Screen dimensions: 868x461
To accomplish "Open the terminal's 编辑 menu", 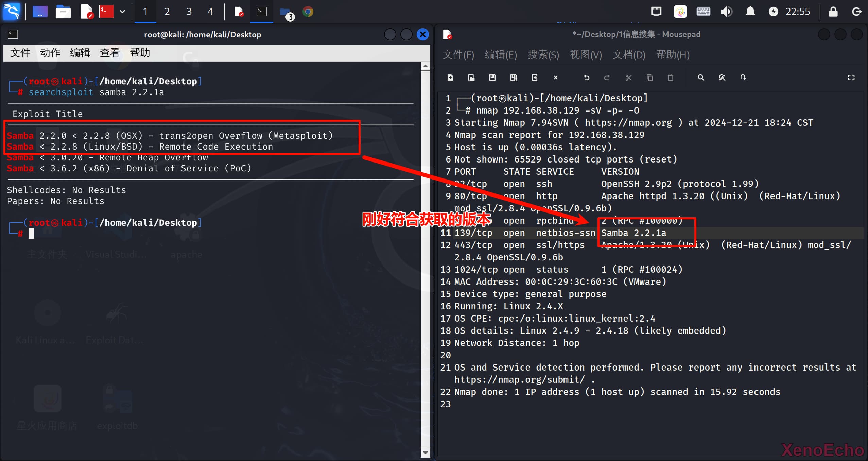I will [x=80, y=53].
